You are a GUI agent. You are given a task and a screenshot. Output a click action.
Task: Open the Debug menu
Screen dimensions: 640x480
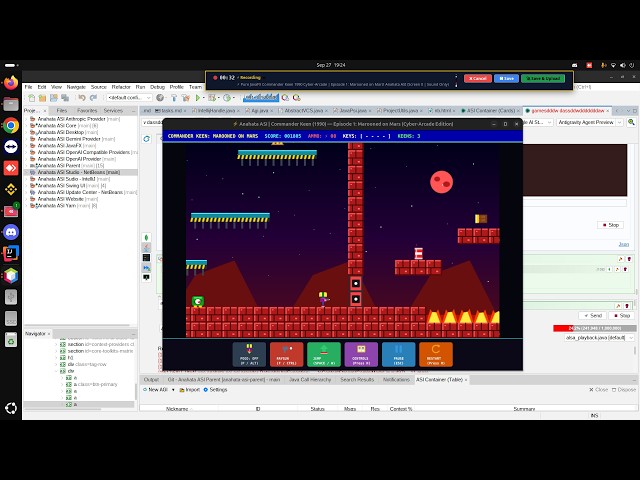tap(157, 87)
